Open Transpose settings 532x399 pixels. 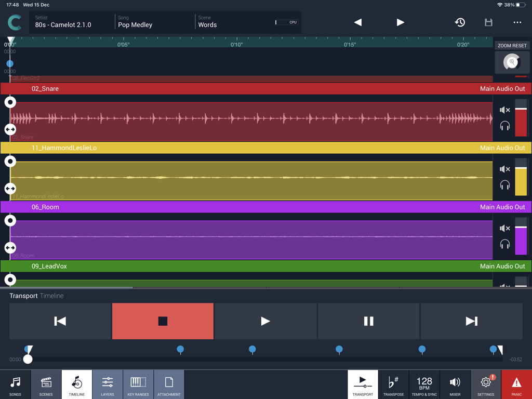tap(393, 384)
